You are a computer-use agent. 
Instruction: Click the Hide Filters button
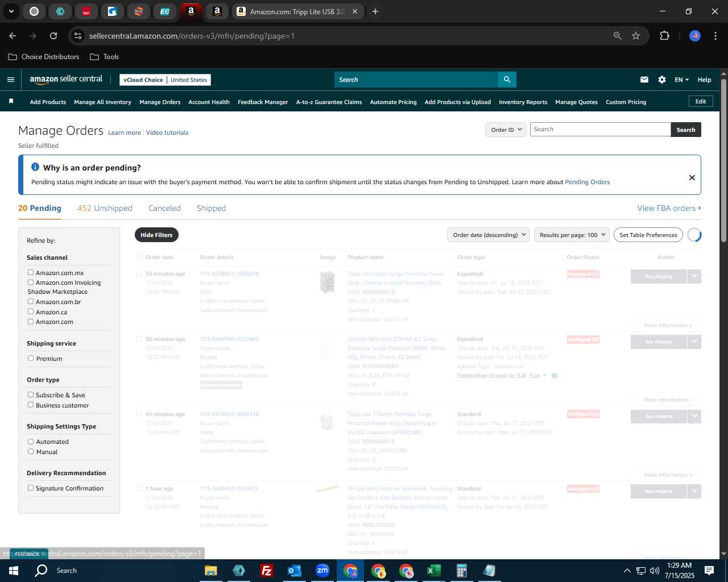[156, 235]
